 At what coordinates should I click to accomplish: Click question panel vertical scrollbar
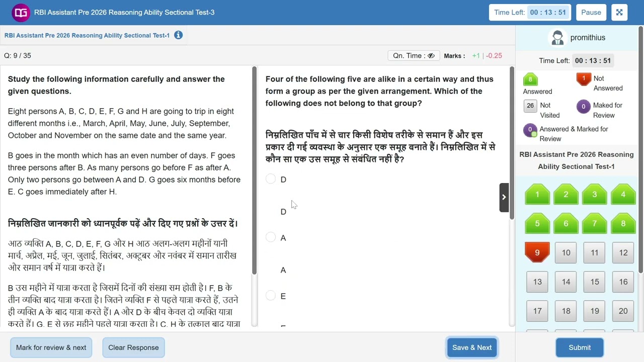[512, 143]
